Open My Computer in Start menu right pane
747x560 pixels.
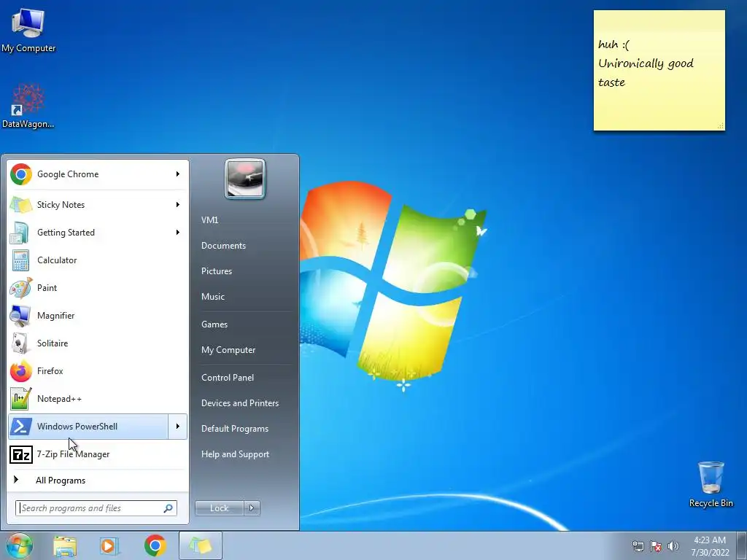[x=228, y=350]
